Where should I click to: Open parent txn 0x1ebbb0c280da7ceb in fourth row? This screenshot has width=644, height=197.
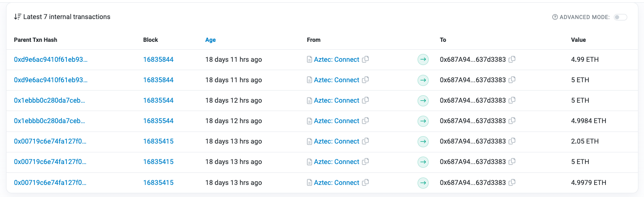click(50, 121)
